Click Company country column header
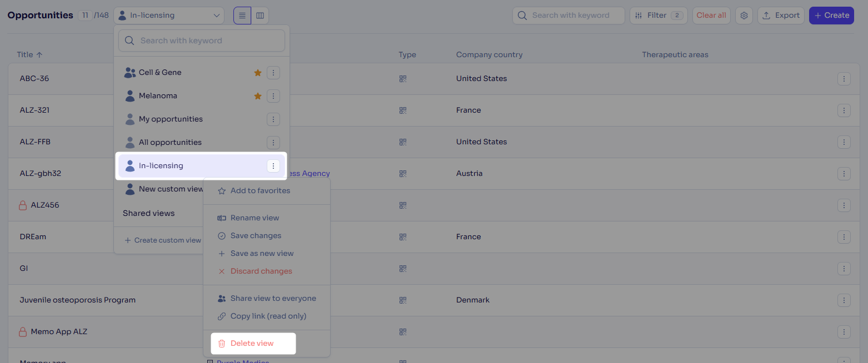 coord(490,55)
